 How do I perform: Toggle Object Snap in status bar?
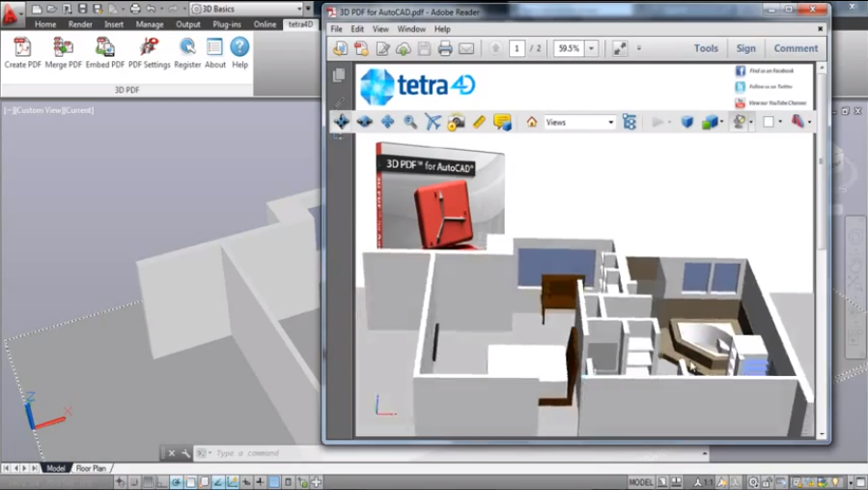[190, 482]
